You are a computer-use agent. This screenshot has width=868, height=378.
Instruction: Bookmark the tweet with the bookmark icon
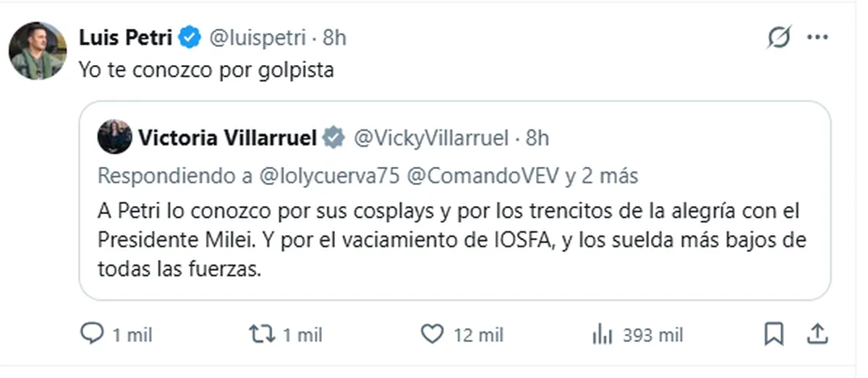774,334
